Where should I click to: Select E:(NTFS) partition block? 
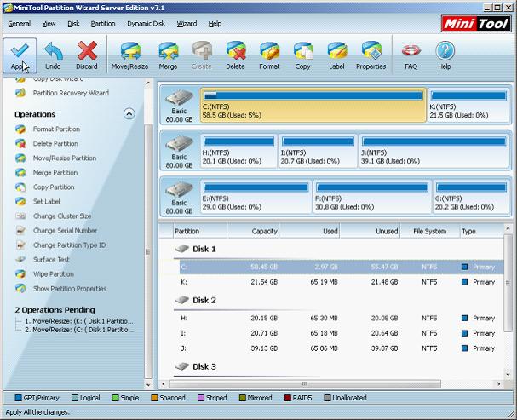(x=256, y=197)
